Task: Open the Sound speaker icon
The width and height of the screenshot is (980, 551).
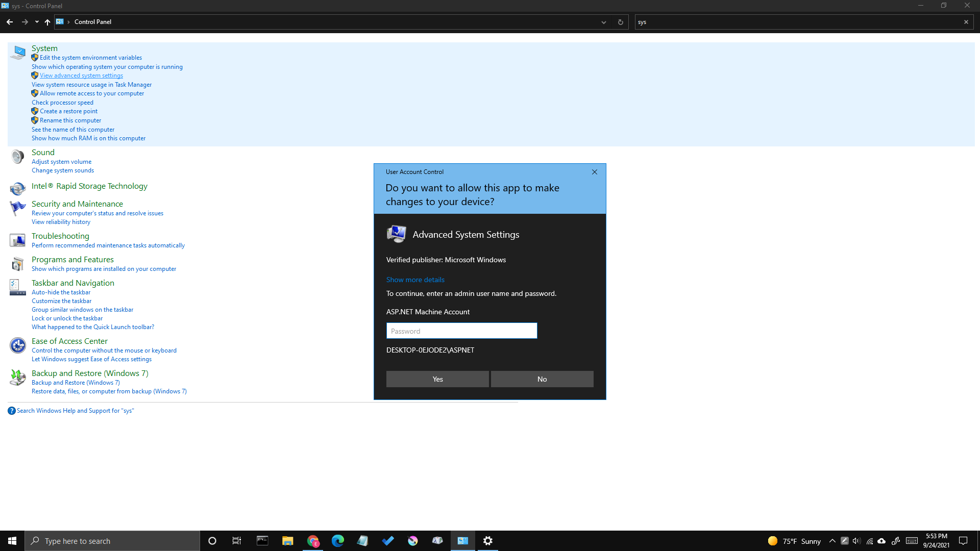Action: click(x=18, y=157)
